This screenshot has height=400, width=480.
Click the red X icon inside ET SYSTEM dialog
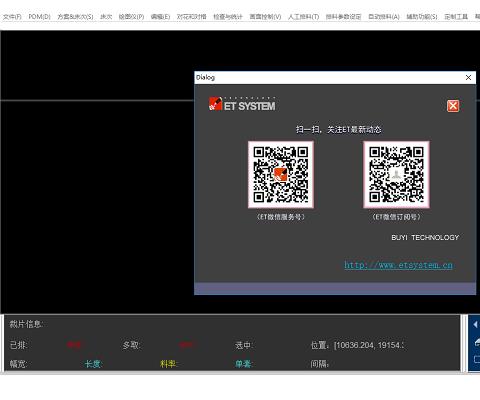pyautogui.click(x=453, y=106)
